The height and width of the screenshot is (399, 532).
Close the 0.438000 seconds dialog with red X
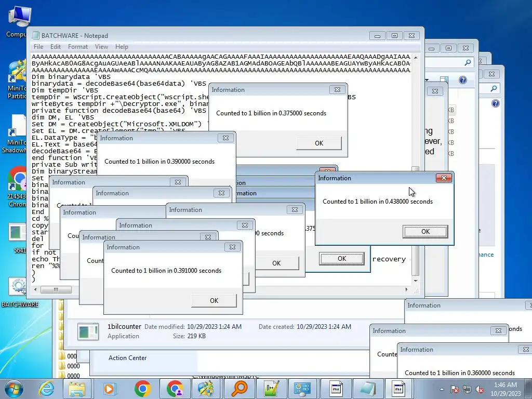(444, 178)
